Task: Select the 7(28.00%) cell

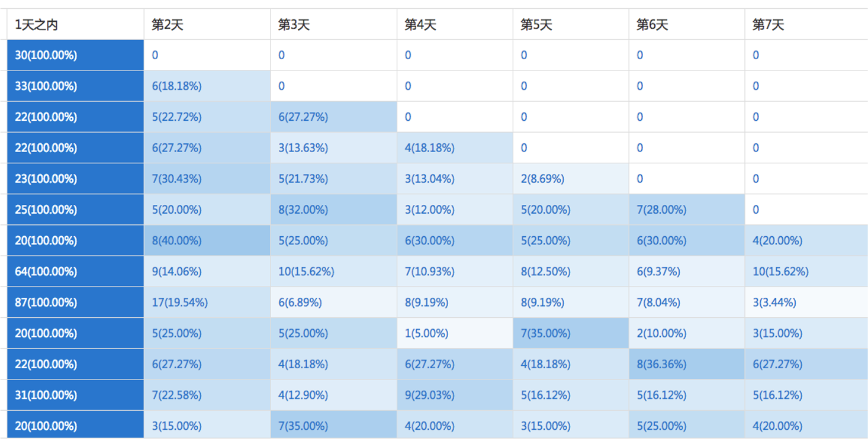Action: coord(661,210)
